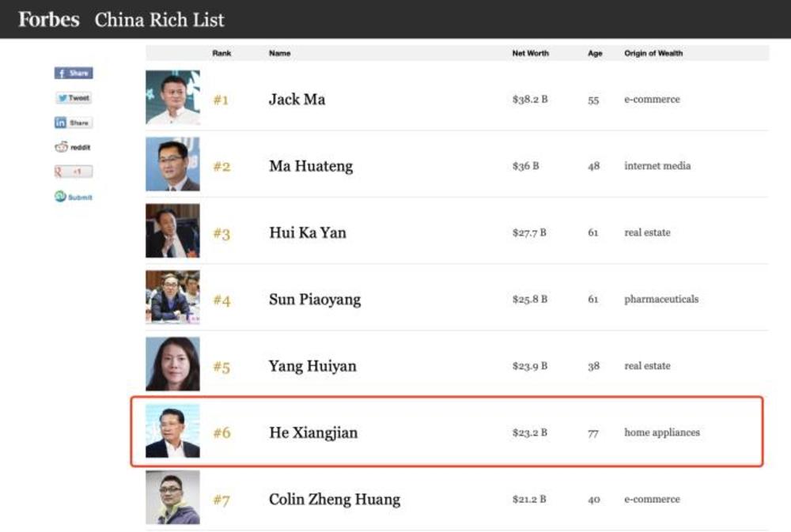Open Colin Zheng Huang's name link
The width and height of the screenshot is (791, 532).
click(335, 500)
